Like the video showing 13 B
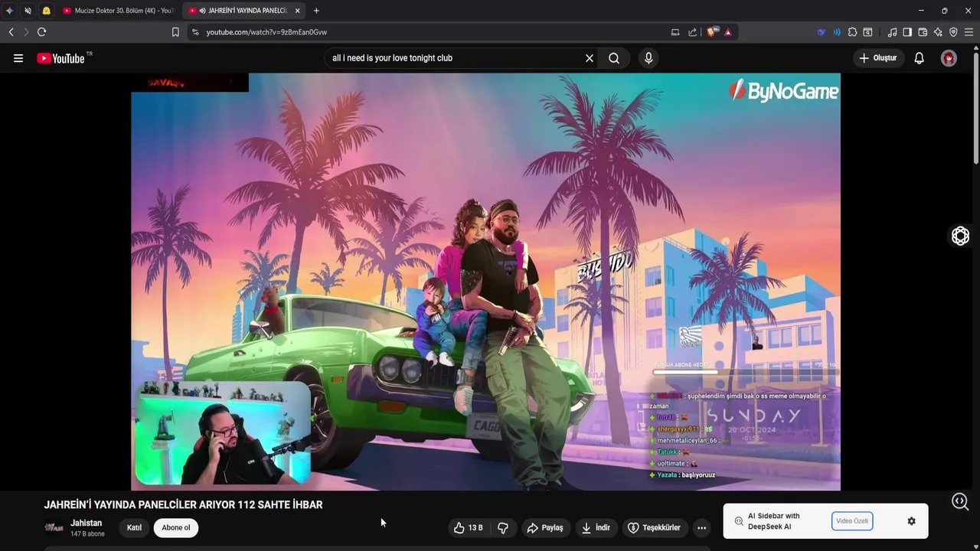Screen dimensions: 980x551 tap(469, 527)
